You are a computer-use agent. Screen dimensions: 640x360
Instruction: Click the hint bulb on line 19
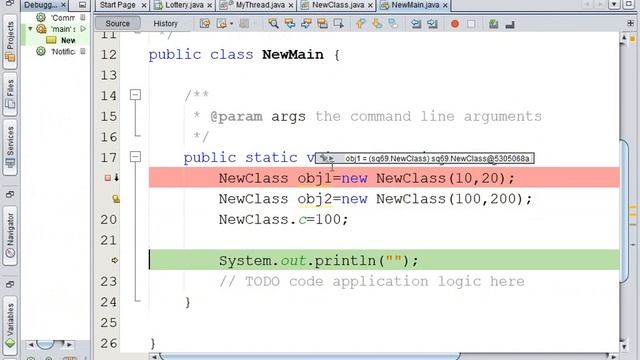point(116,199)
